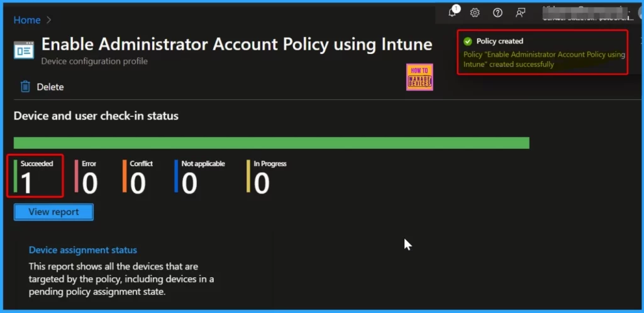This screenshot has height=313, width=644.
Task: Open the feedback person icon
Action: pos(520,13)
